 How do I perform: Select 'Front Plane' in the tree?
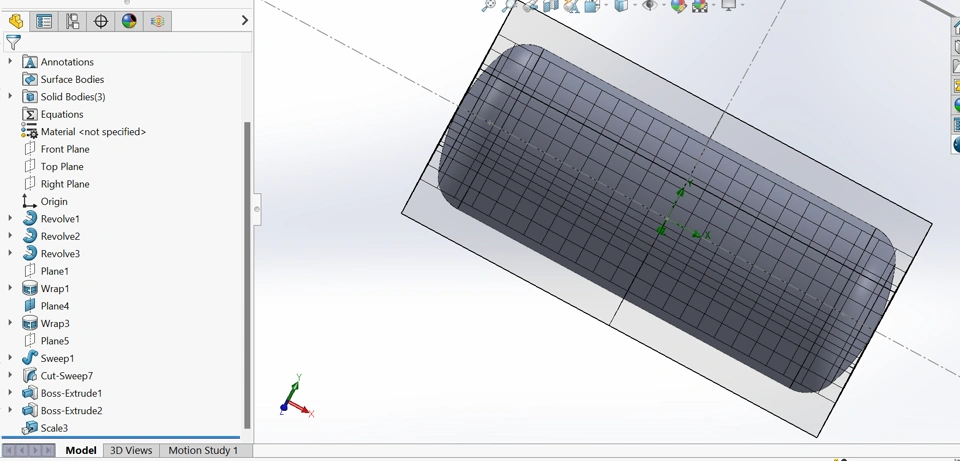click(65, 149)
